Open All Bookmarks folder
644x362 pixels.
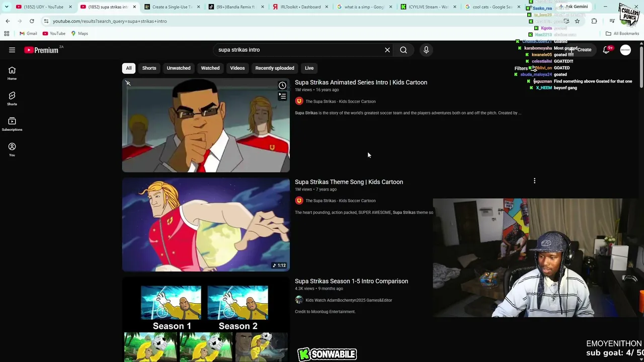point(622,34)
